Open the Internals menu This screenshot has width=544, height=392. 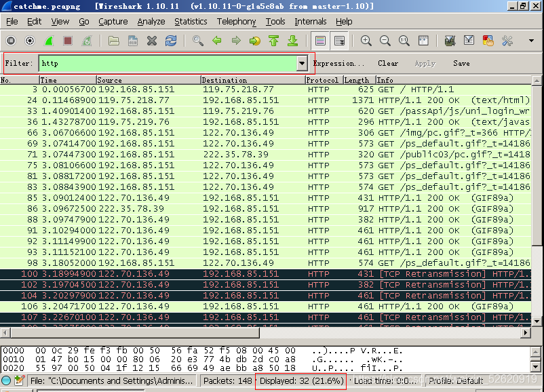(x=311, y=22)
